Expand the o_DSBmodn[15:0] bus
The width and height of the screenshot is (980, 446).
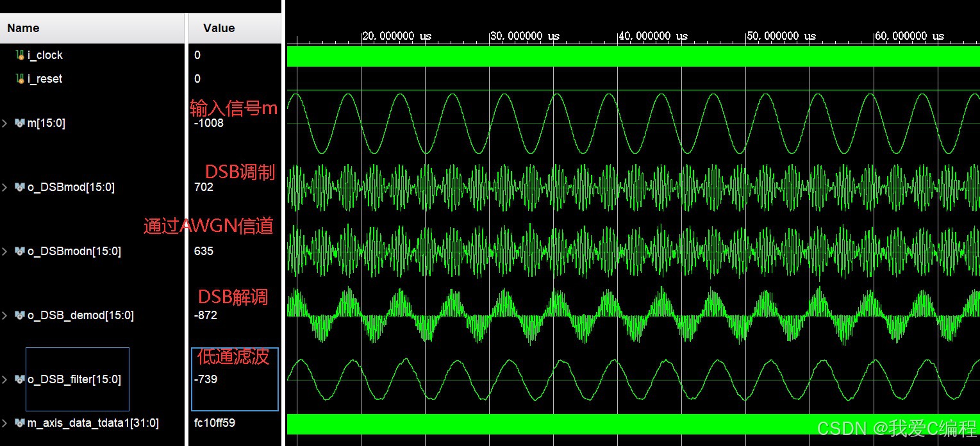tap(5, 251)
